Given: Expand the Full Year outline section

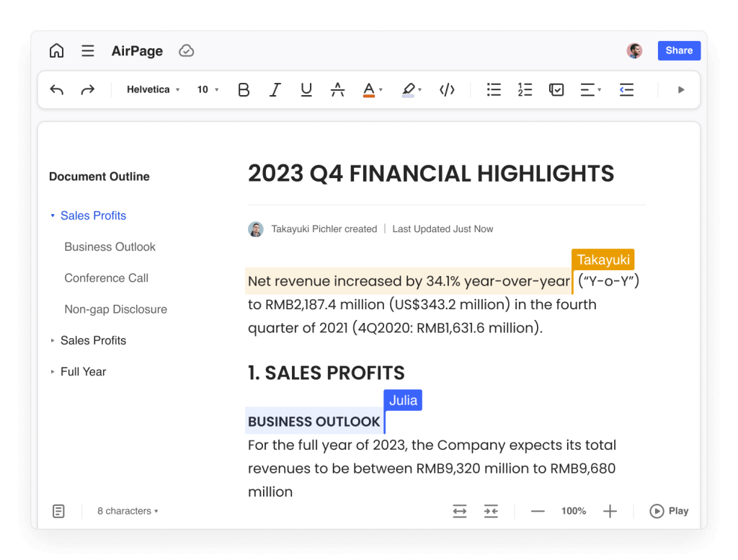Looking at the screenshot, I should [x=53, y=372].
